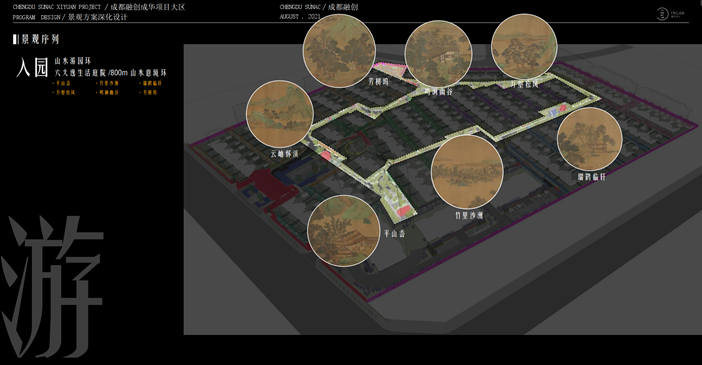The image size is (702, 365).
Task: Click the 竹里沙洲 label on the map
Action: (469, 215)
